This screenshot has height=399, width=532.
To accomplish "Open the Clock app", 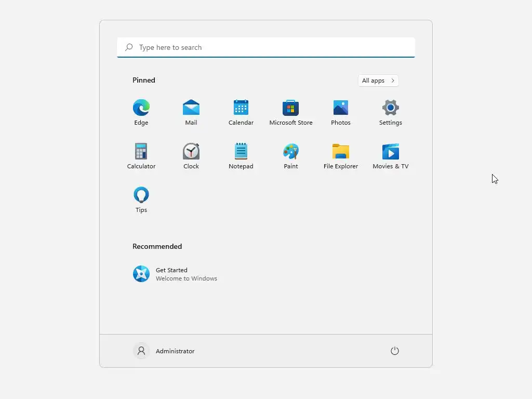I will point(191,156).
